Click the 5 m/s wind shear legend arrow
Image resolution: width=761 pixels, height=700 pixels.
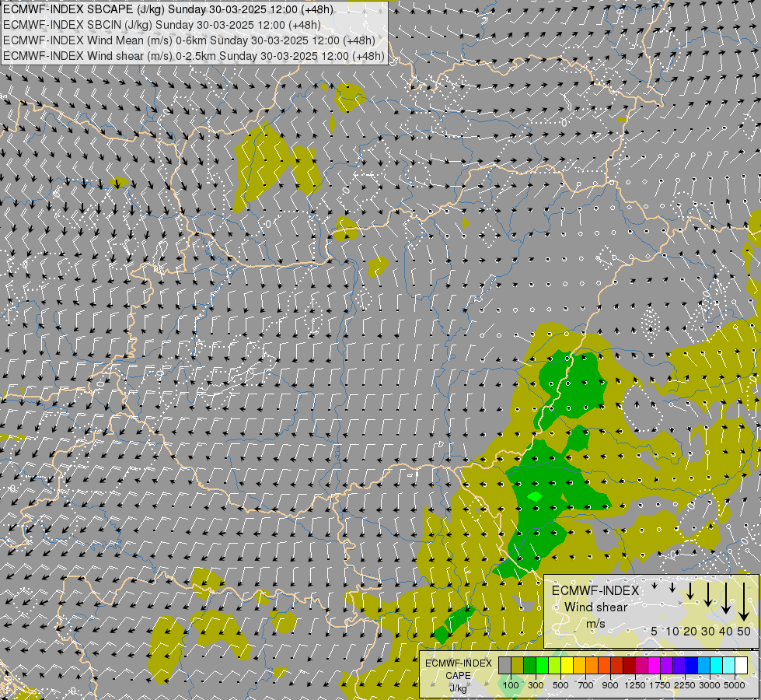tap(655, 586)
